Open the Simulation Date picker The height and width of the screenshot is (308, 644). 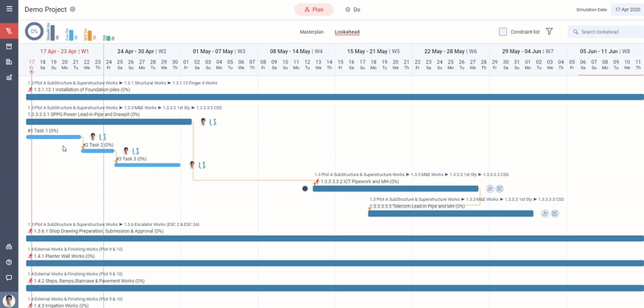tap(627, 10)
